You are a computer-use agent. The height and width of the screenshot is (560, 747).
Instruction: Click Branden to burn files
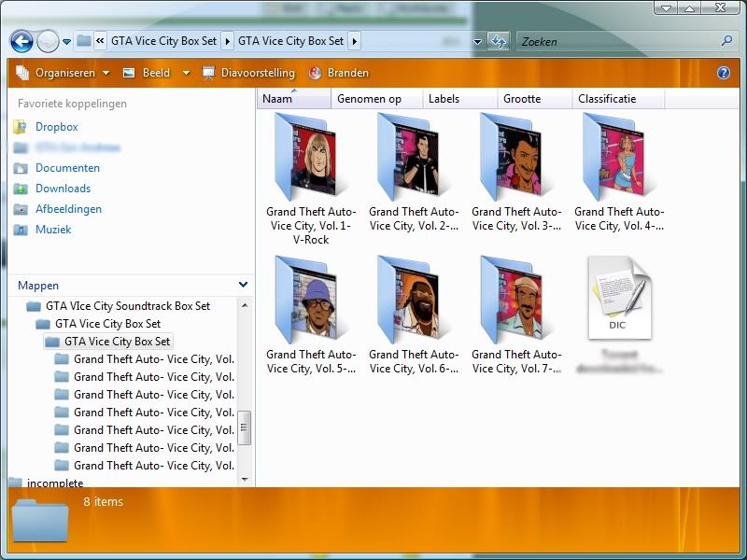(x=339, y=73)
